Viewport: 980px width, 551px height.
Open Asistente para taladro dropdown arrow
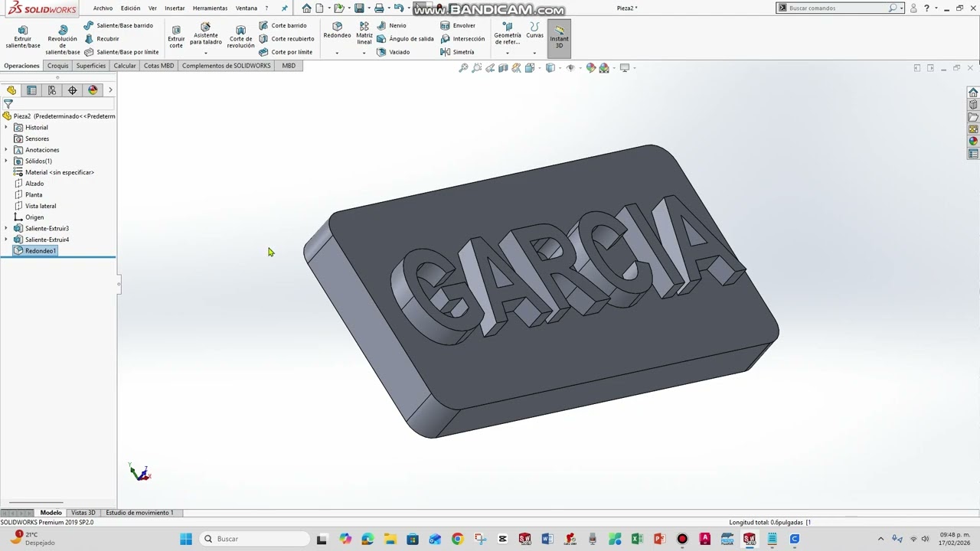(x=205, y=53)
